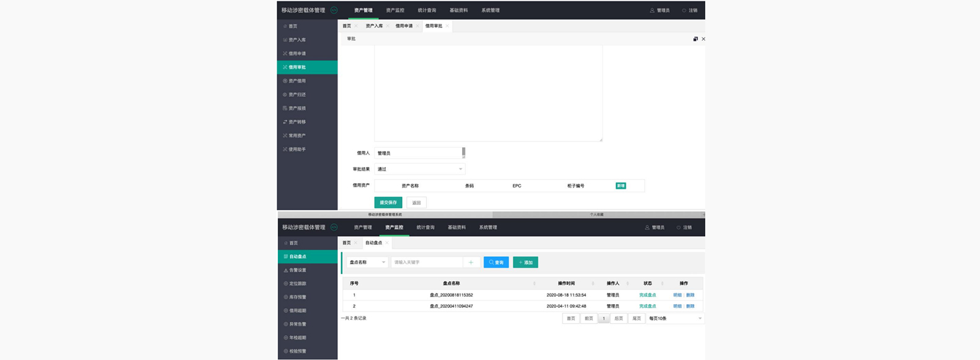Click 注销 logout in 借用审批 window header
Screen dimensions: 980x360
click(690, 11)
